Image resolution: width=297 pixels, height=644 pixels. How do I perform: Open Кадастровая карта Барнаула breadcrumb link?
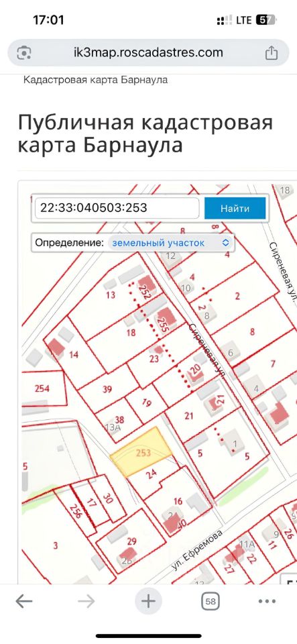tap(96, 80)
